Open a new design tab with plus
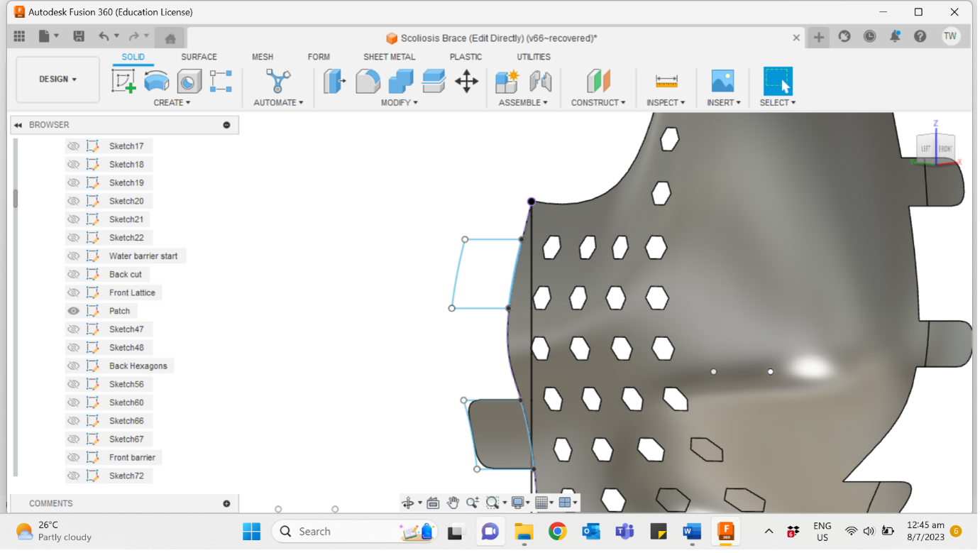Viewport: 980px width, 553px height. [x=819, y=38]
